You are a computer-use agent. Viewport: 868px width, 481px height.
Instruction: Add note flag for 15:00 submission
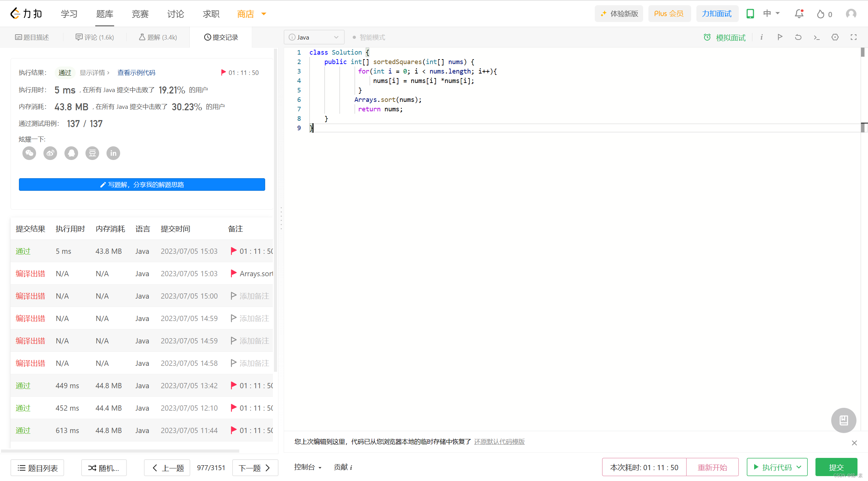pos(234,296)
